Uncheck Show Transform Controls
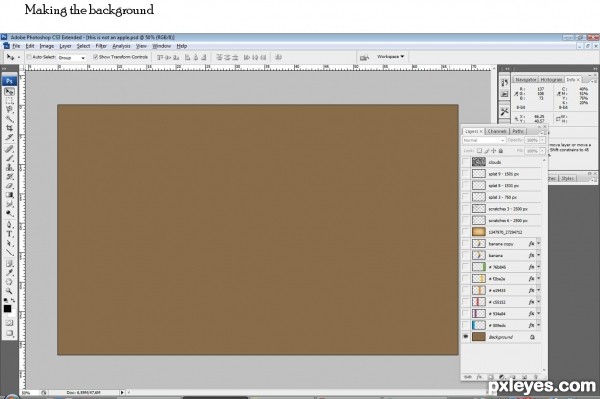 pos(95,57)
